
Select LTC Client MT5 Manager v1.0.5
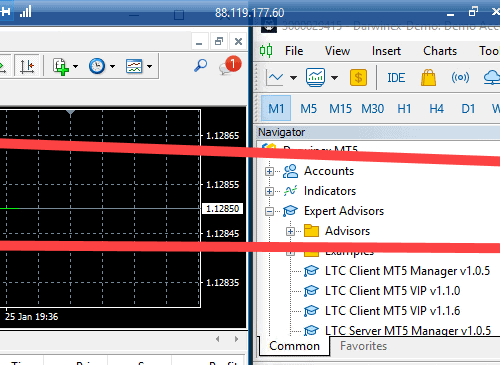(407, 271)
